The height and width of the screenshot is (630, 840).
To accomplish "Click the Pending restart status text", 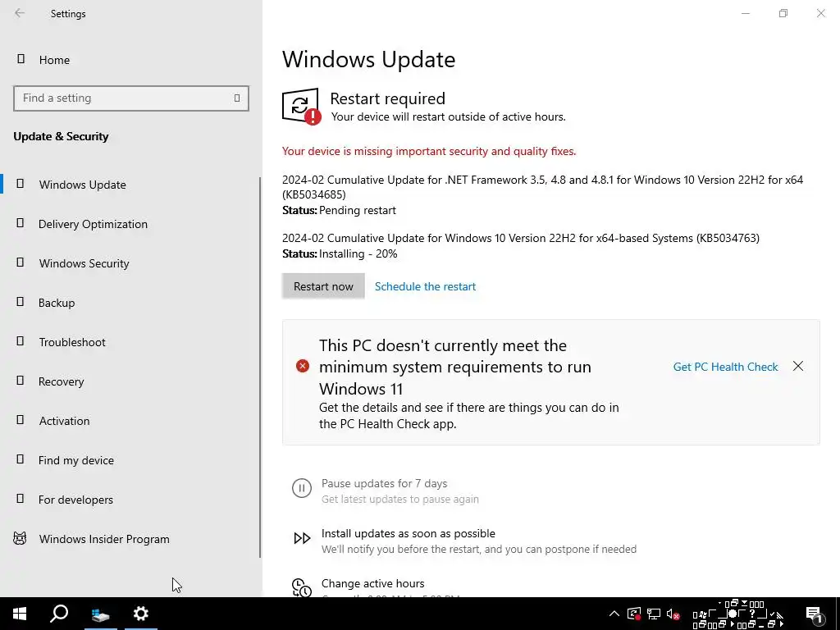I will coord(358,210).
